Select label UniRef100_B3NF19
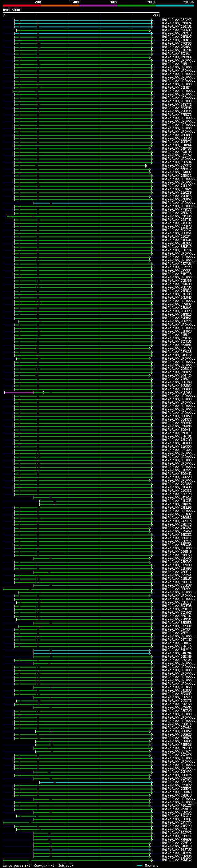 (177, 247)
